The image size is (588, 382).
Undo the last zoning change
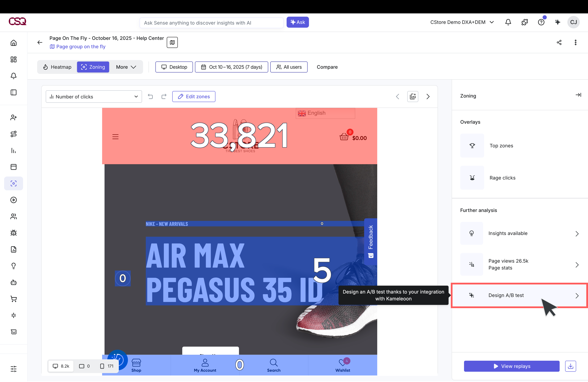150,97
